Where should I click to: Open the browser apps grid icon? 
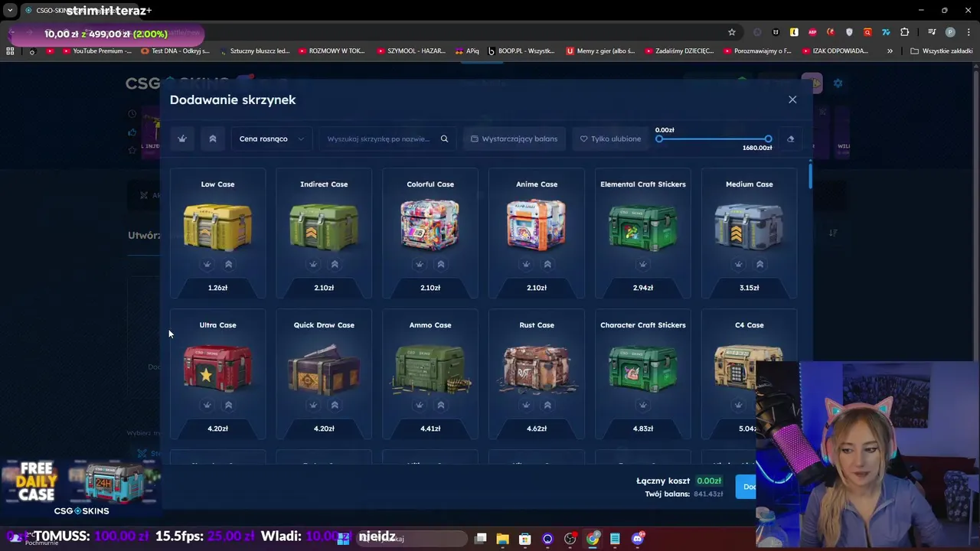pyautogui.click(x=10, y=51)
